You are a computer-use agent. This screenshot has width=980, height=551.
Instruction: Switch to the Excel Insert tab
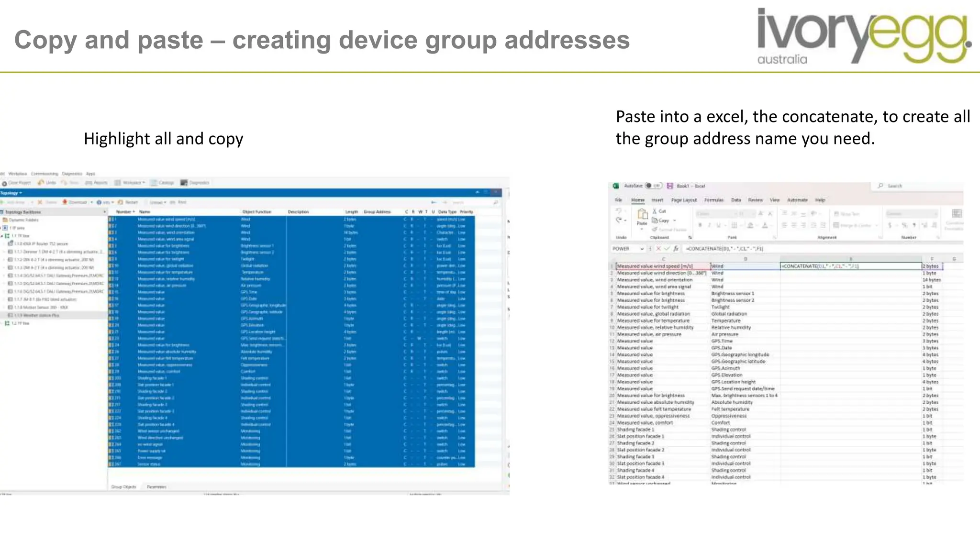click(657, 200)
